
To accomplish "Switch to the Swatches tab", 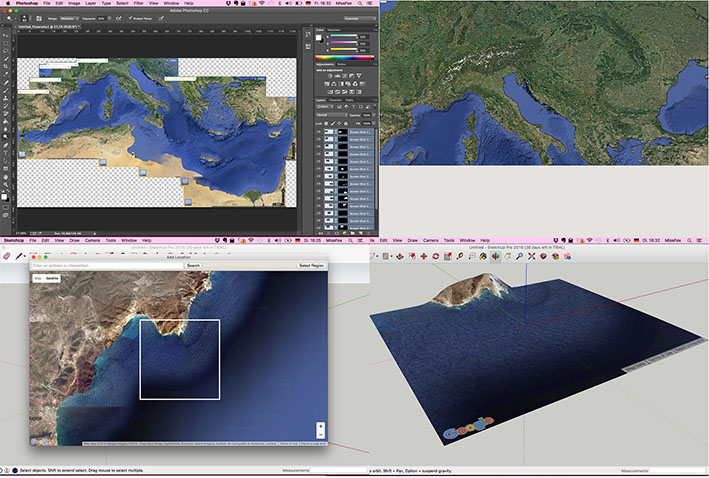I will [x=334, y=30].
